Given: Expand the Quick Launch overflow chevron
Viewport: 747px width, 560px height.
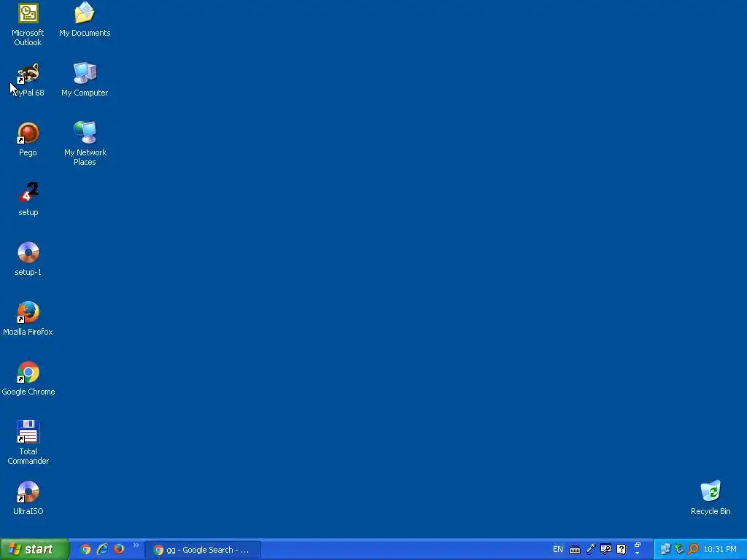Looking at the screenshot, I should coord(136,545).
